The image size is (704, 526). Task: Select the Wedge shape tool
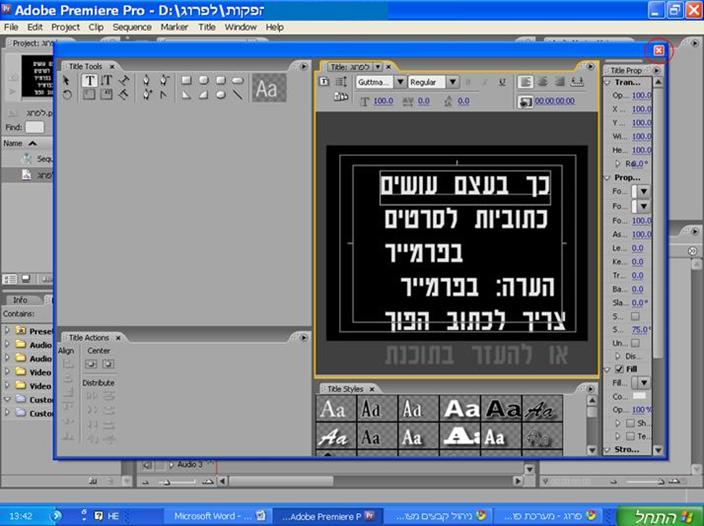pyautogui.click(x=186, y=95)
